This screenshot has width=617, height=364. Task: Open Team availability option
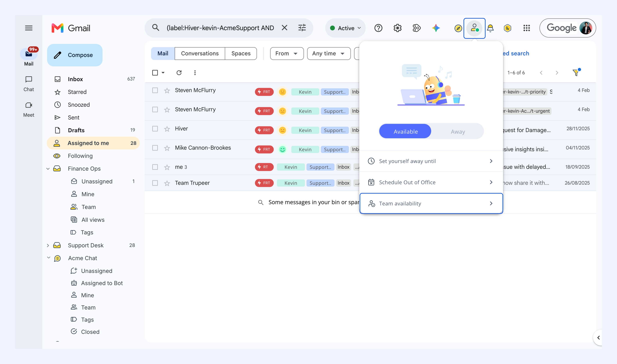[431, 203]
